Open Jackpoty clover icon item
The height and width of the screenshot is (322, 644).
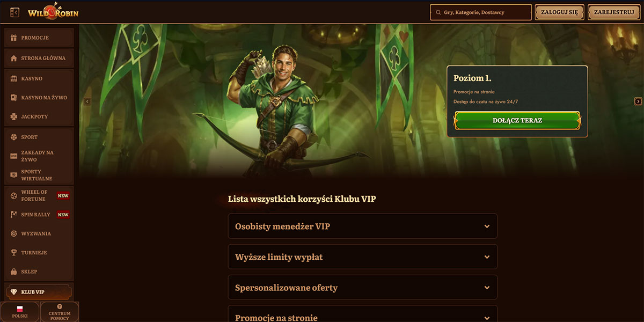14,116
